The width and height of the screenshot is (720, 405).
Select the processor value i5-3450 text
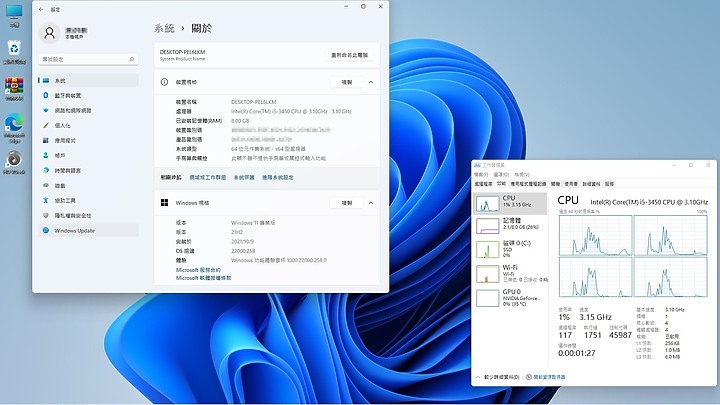[x=291, y=111]
